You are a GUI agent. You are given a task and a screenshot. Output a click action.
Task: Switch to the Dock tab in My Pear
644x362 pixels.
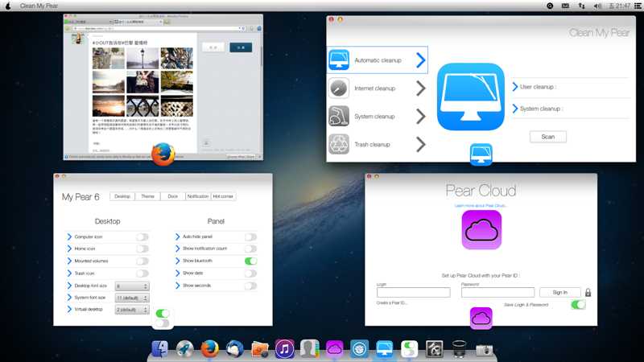172,196
